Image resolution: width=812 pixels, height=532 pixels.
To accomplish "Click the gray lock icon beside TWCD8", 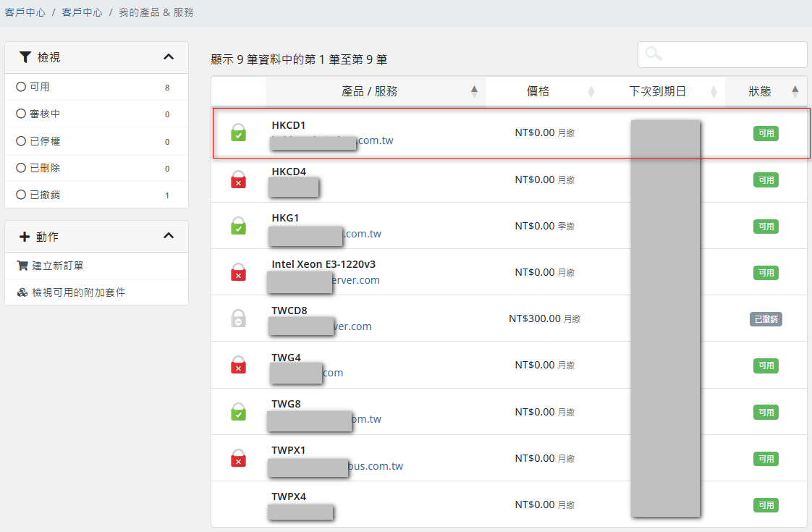I will [x=238, y=318].
